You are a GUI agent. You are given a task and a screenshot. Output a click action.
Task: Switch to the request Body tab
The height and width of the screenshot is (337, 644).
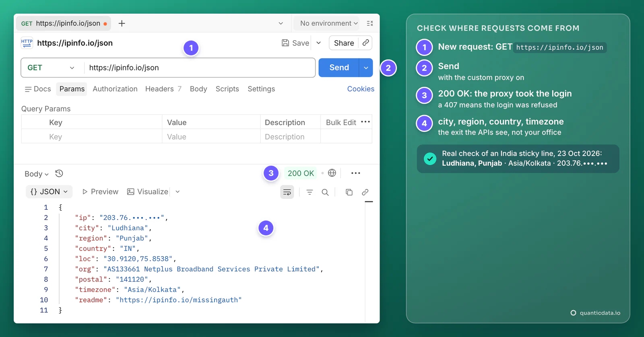pos(198,89)
